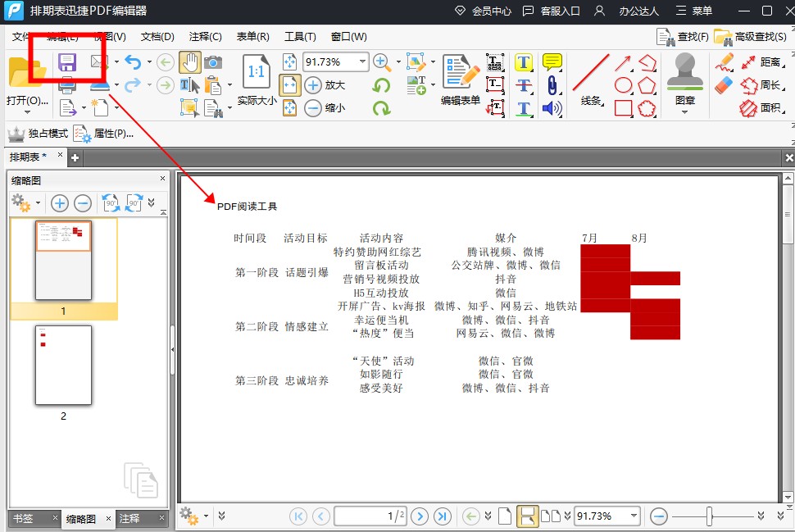Open the bottom zoom level dropdown
The image size is (795, 532).
pyautogui.click(x=634, y=516)
